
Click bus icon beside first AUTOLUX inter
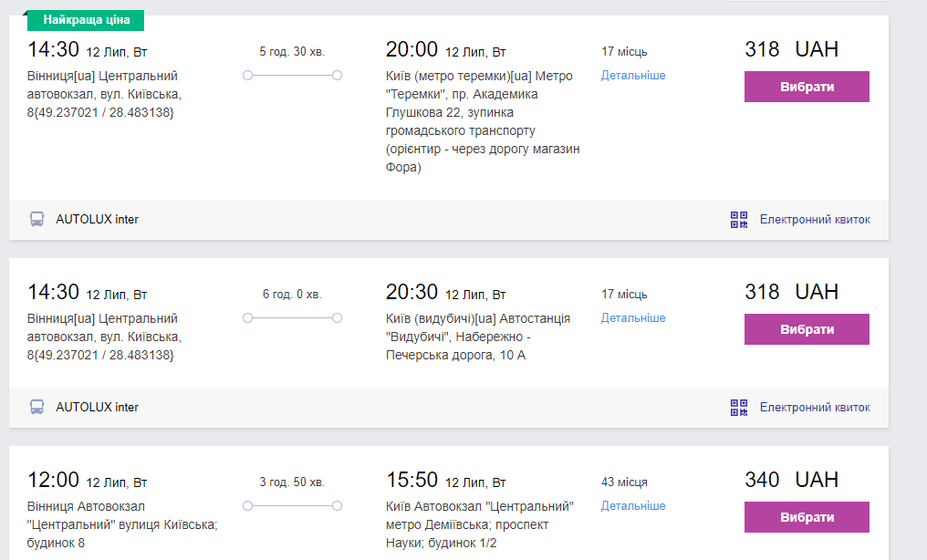tap(36, 219)
